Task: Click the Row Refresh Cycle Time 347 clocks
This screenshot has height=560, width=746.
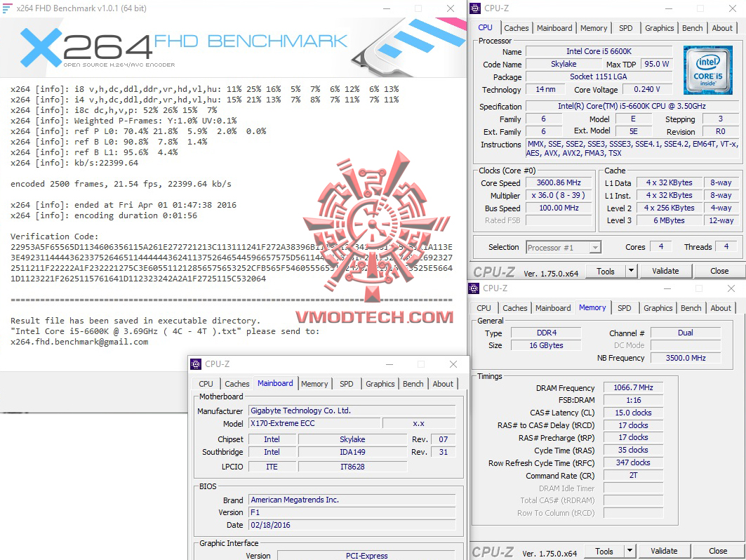Action: (x=633, y=462)
